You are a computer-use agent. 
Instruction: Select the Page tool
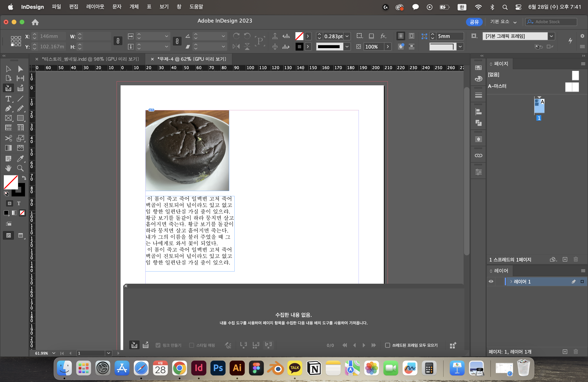tap(8, 78)
